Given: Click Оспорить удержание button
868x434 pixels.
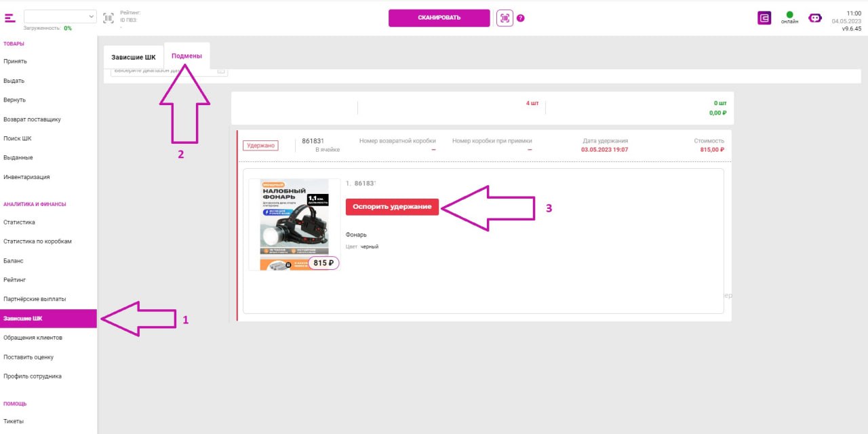Looking at the screenshot, I should [x=393, y=207].
